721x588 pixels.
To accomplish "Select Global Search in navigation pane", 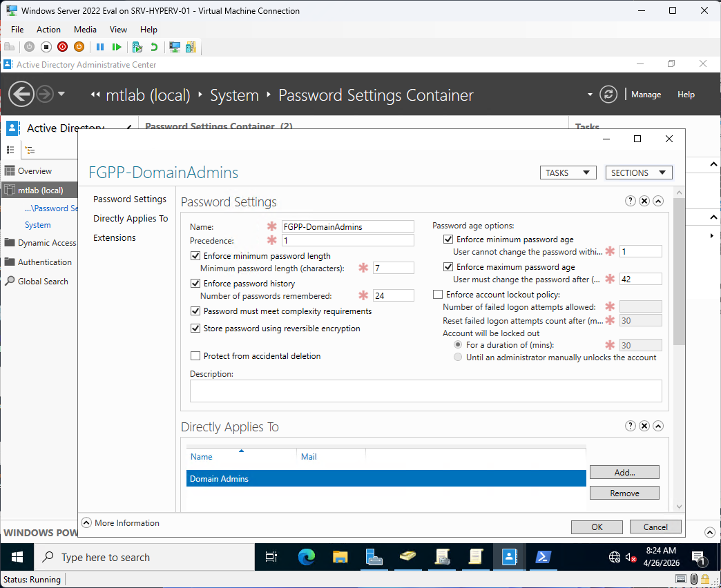I will pos(43,281).
